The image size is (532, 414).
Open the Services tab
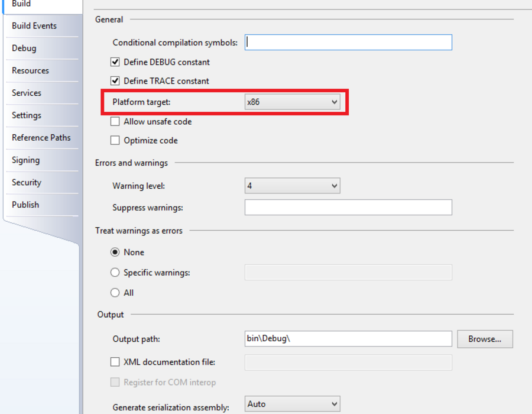pos(43,93)
